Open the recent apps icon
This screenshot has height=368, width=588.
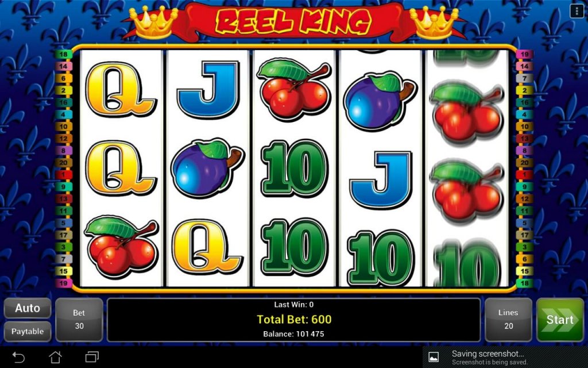point(92,356)
